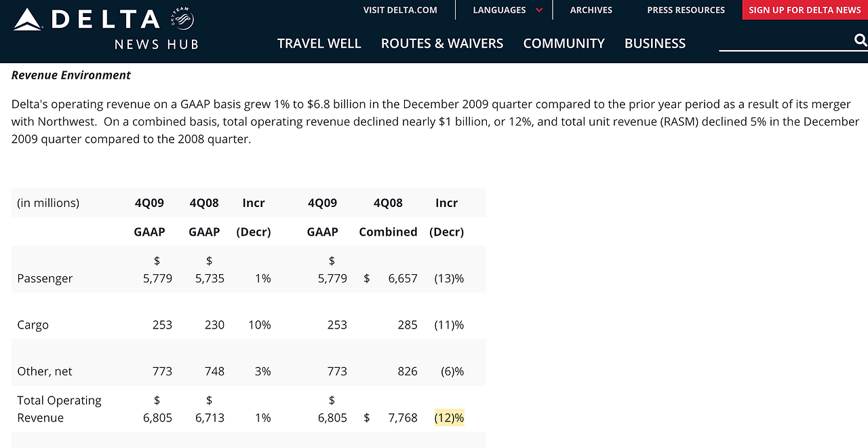This screenshot has width=868, height=448.
Task: Click the Total Operating Revenue row label
Action: tap(59, 409)
